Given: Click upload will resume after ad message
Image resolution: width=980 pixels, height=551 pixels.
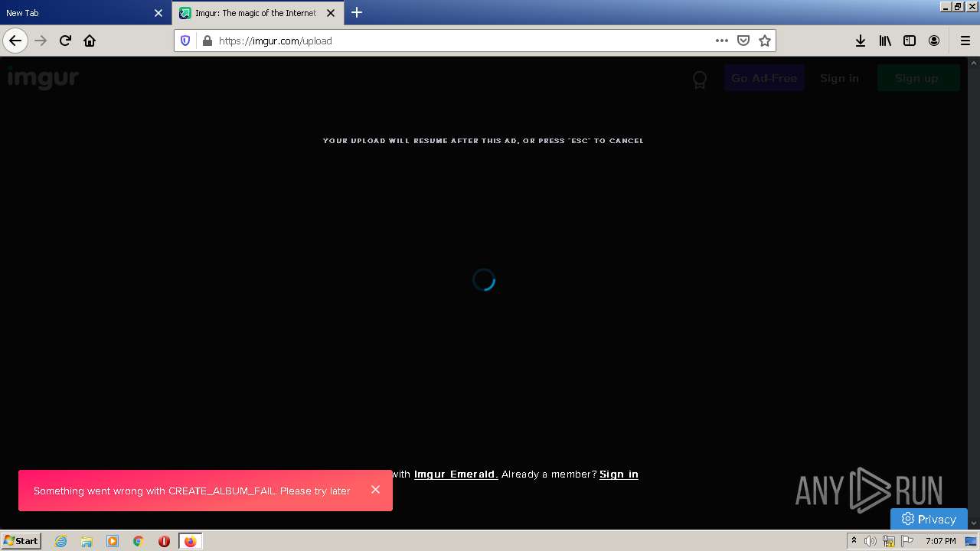Looking at the screenshot, I should pyautogui.click(x=483, y=141).
